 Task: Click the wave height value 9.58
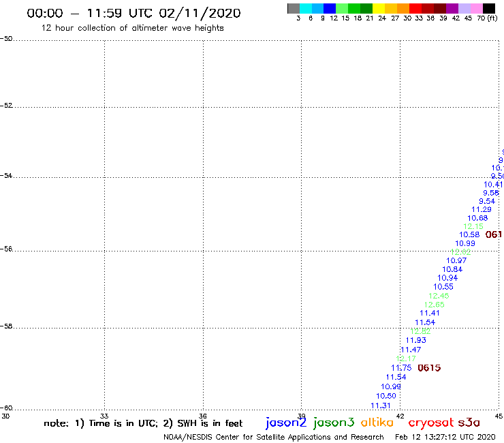pos(491,193)
